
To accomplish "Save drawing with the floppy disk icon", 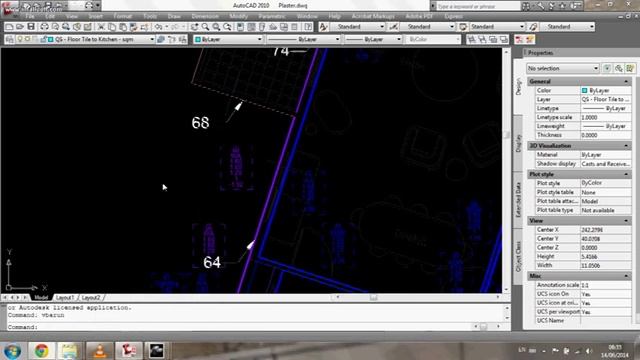I will coord(31,27).
